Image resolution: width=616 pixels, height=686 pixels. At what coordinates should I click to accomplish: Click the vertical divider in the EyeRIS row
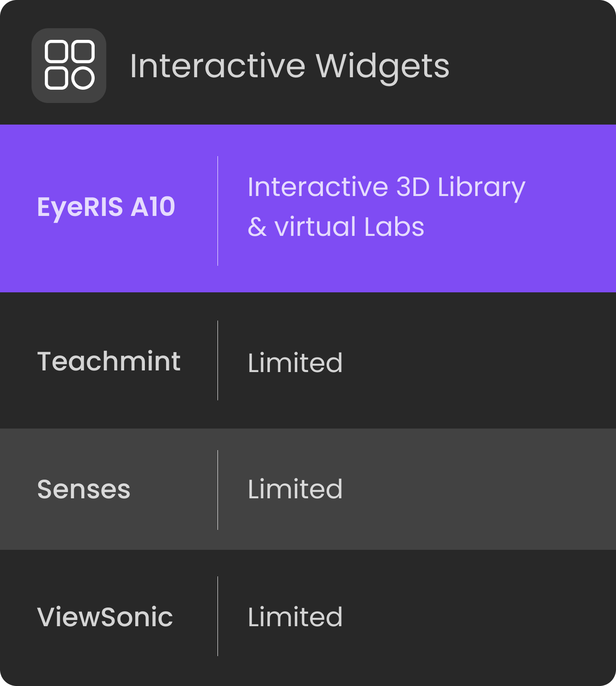click(x=218, y=211)
